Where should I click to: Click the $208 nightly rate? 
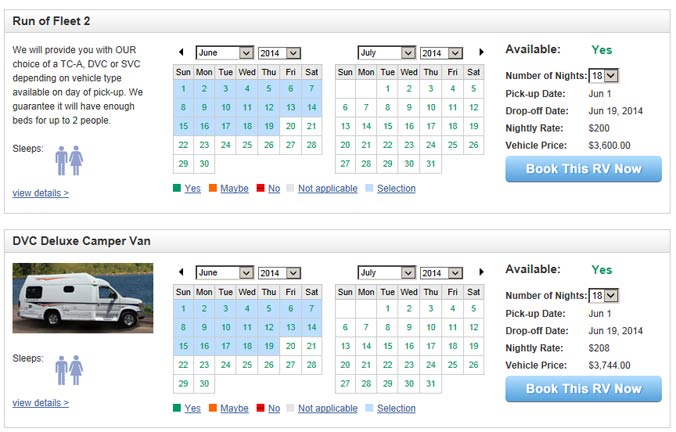click(599, 348)
